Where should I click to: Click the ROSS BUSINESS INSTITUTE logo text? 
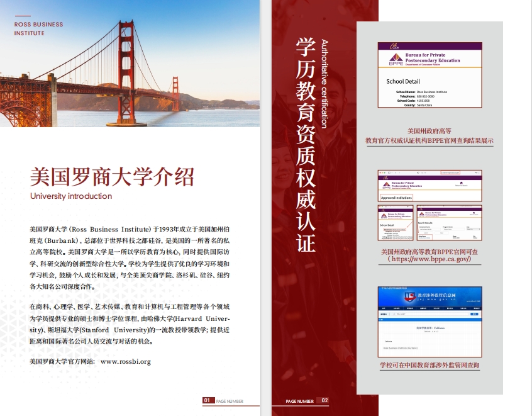pyautogui.click(x=39, y=29)
